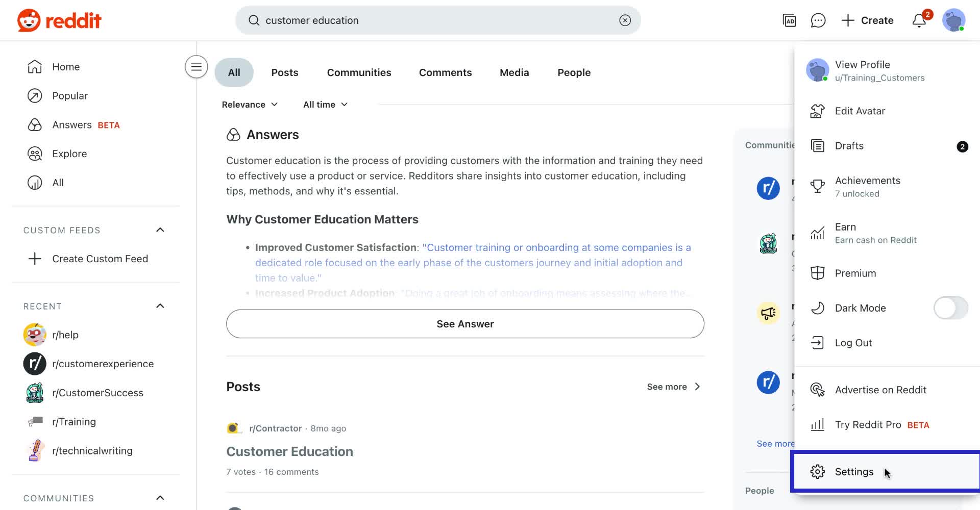Open the notifications bell
Viewport: 980px width, 510px height.
(919, 20)
